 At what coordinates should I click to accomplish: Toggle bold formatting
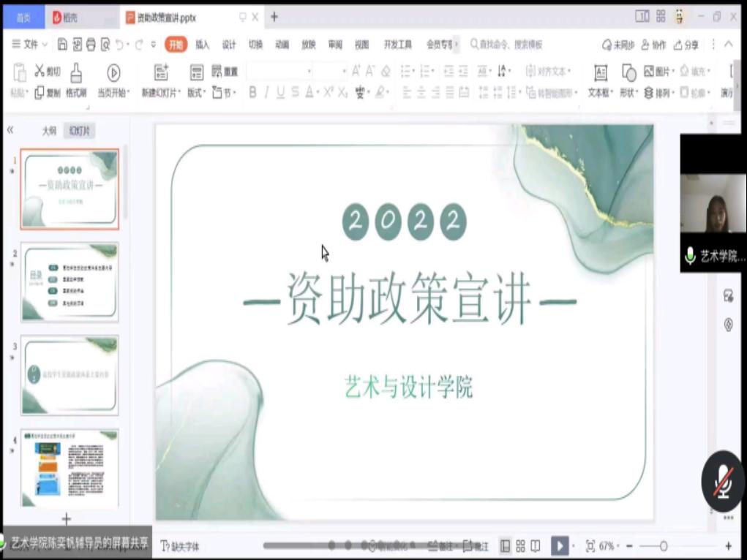(x=252, y=93)
